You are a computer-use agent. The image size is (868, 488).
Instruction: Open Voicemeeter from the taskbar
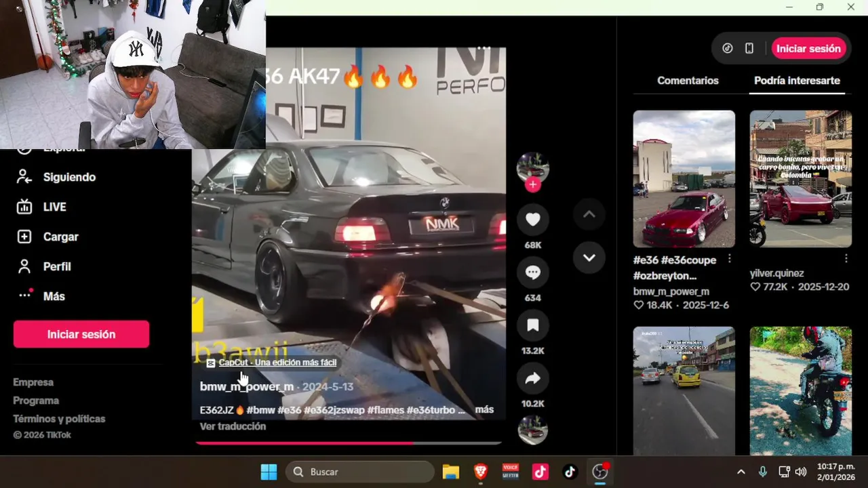click(x=511, y=472)
